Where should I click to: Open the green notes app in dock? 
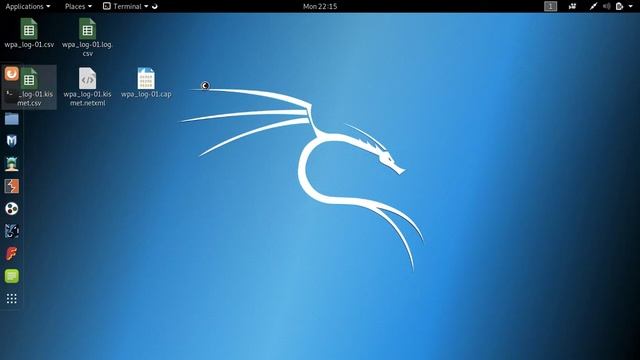11,276
